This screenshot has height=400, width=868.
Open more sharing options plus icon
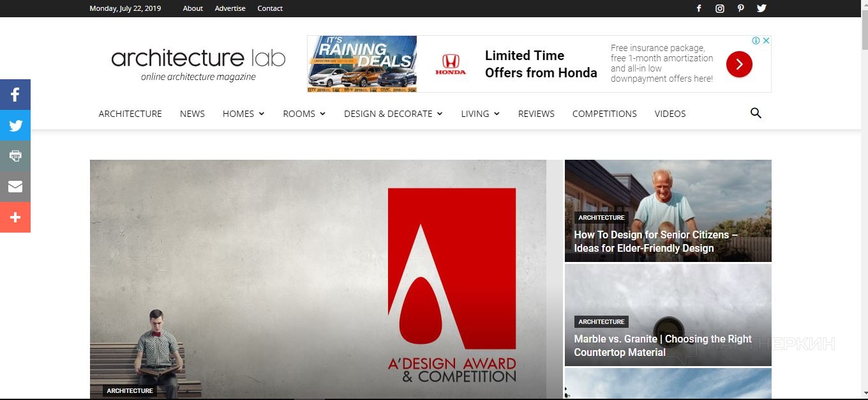point(15,217)
